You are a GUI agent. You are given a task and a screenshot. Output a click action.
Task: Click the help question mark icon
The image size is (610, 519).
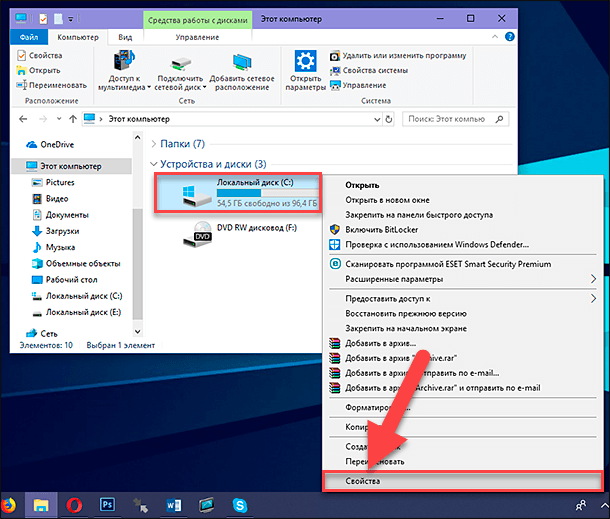pos(509,37)
